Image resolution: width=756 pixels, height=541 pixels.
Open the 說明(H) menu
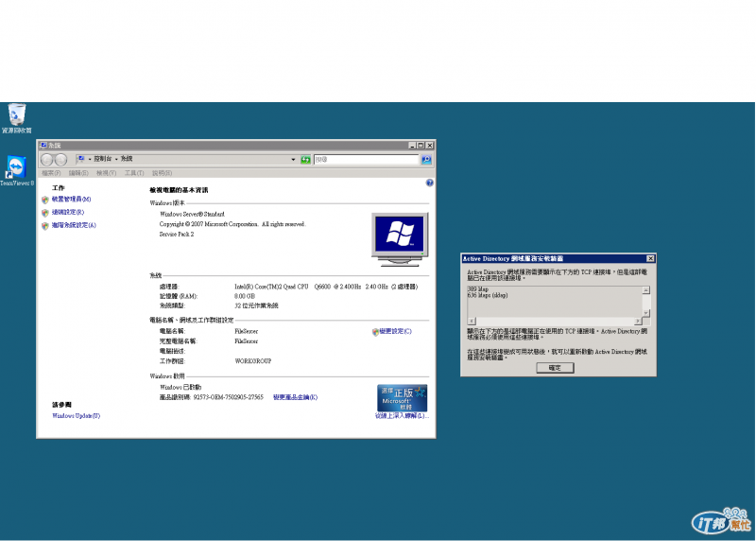(x=162, y=173)
